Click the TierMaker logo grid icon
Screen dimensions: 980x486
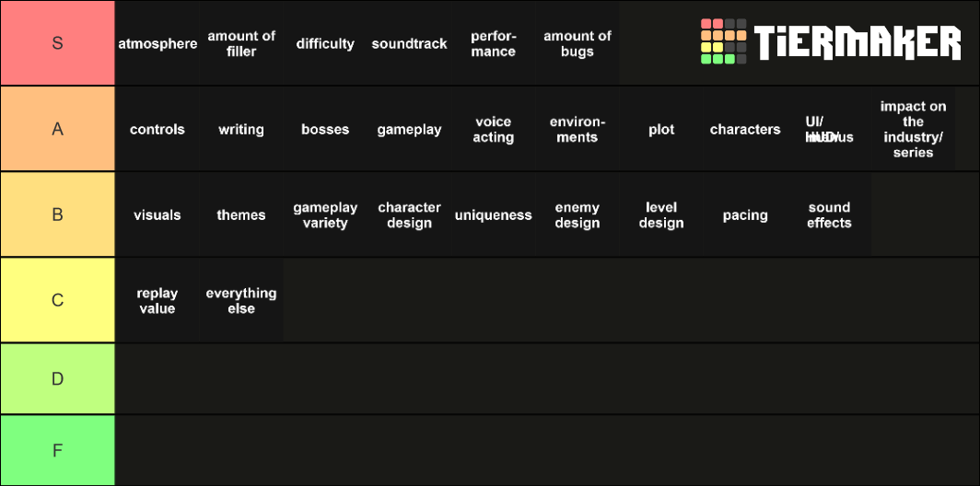click(723, 41)
